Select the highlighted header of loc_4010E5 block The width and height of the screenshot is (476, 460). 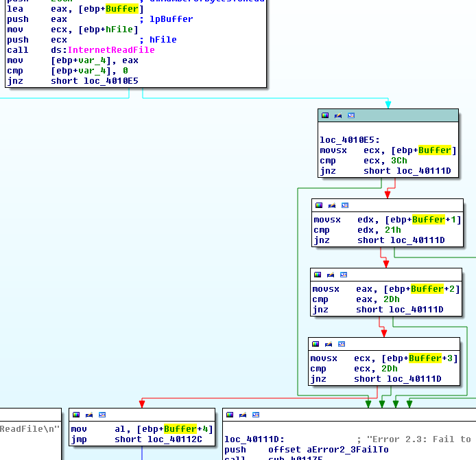412,116
